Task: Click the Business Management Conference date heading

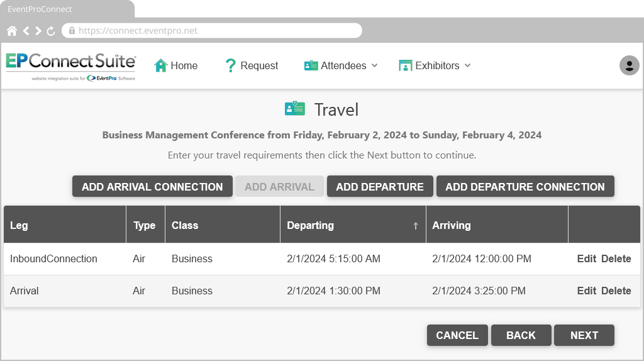Action: pos(322,135)
